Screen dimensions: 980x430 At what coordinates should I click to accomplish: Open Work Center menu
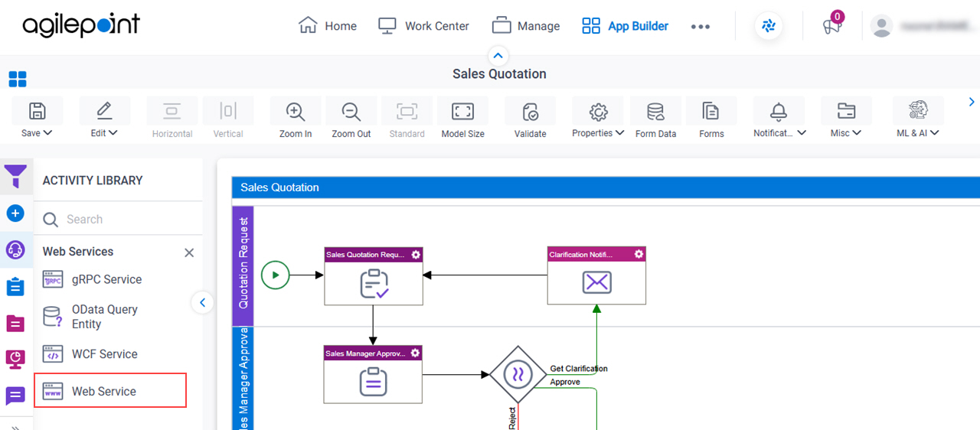point(423,26)
